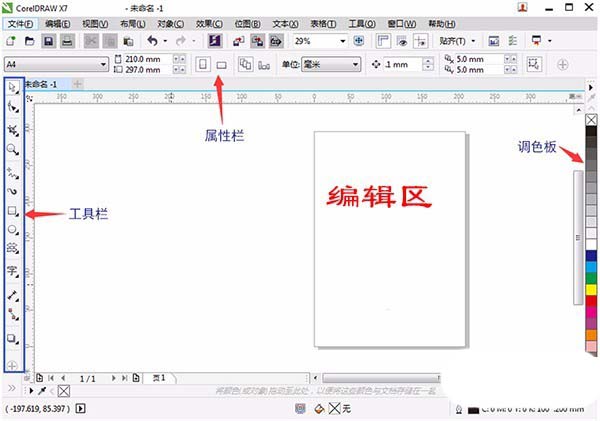The image size is (600, 421).
Task: Launch full-screen preview icon beside zoom level
Action: 359,41
